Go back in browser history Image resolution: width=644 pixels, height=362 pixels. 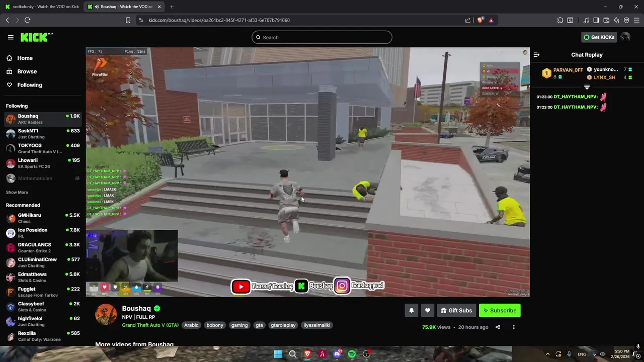pyautogui.click(x=8, y=20)
